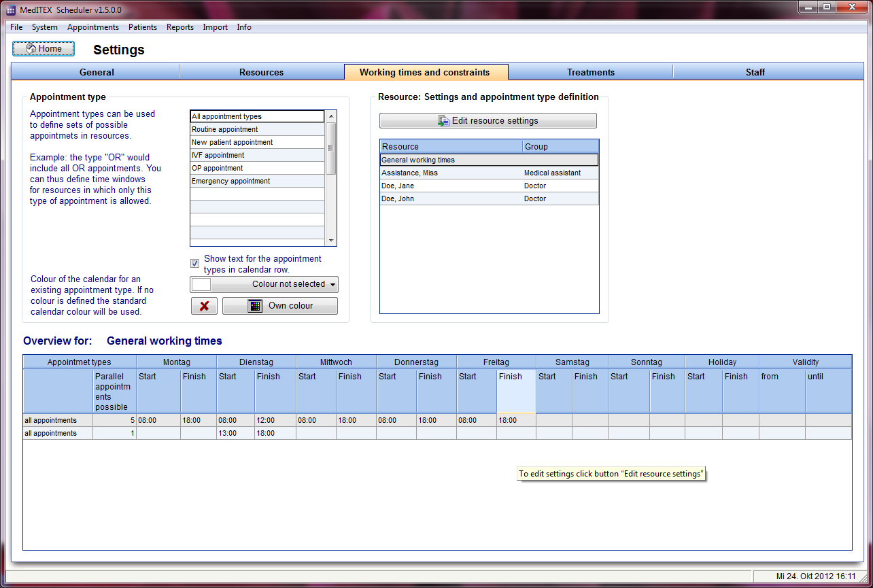Select 'Emergency appointment' type

pyautogui.click(x=257, y=181)
